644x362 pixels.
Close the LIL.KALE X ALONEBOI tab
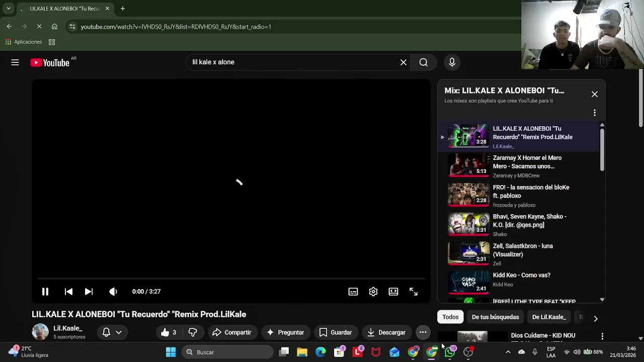[107, 9]
